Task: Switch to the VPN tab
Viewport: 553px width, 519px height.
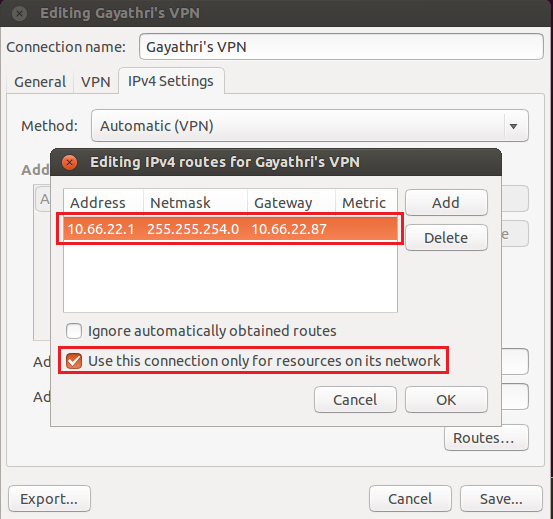Action: coord(96,82)
